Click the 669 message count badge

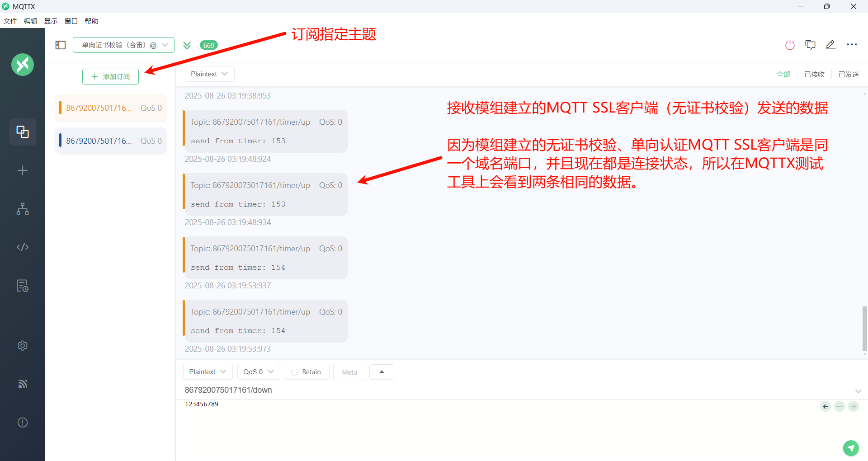(209, 45)
